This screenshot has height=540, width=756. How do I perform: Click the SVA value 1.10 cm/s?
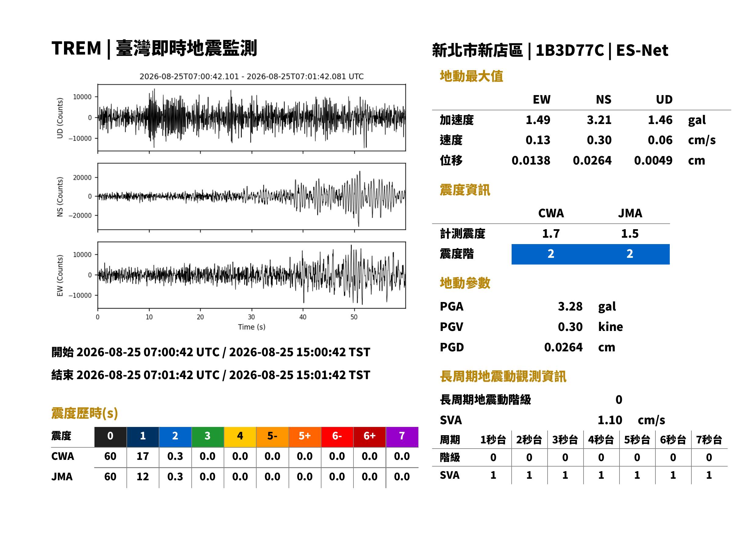[631, 420]
